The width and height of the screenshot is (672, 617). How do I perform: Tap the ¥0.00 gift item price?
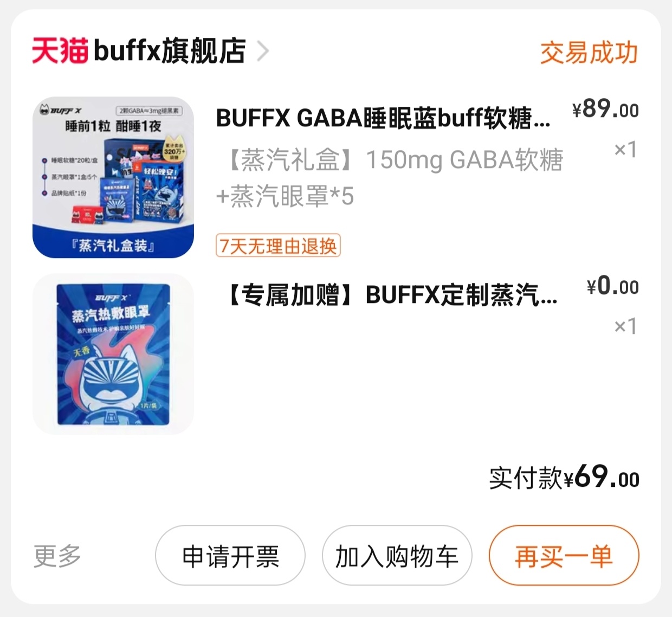click(x=613, y=285)
